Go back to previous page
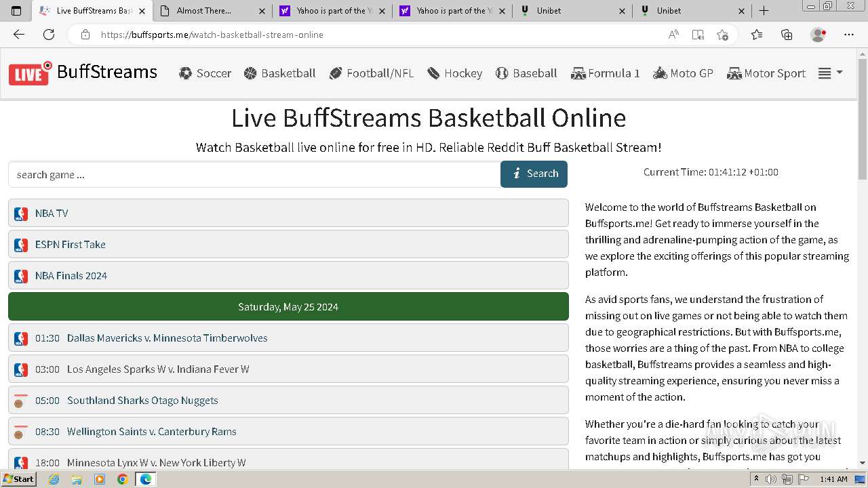This screenshot has width=868, height=488. click(19, 35)
